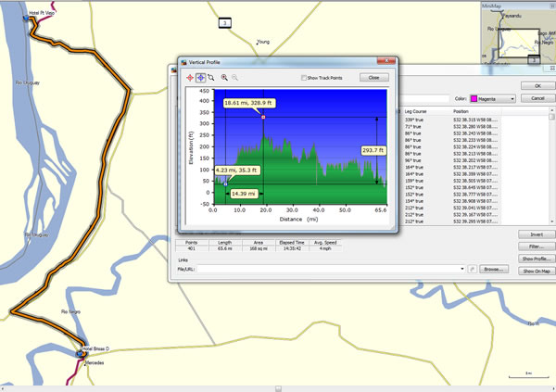
Task: Open the Color dropdown showing Magenta
Action: (493, 99)
